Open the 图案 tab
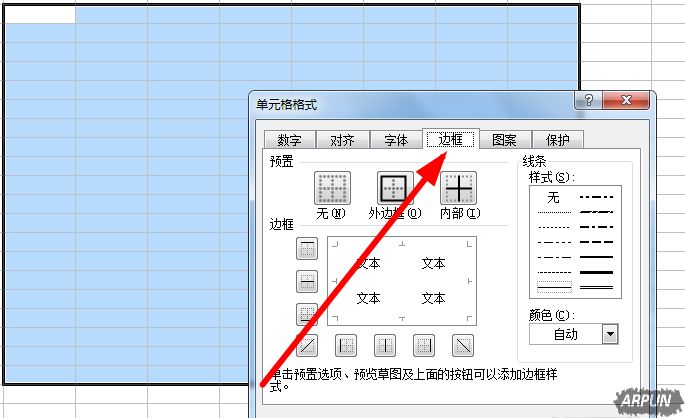The width and height of the screenshot is (685, 418). click(x=505, y=140)
